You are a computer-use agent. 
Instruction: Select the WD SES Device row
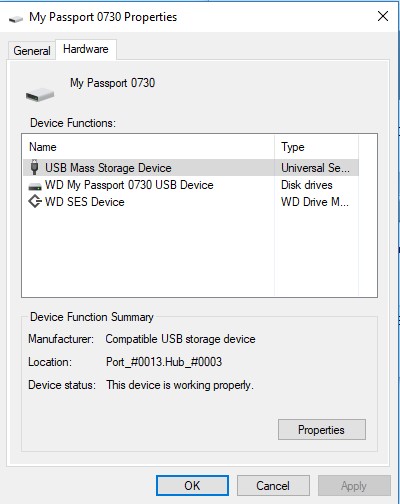pyautogui.click(x=191, y=202)
